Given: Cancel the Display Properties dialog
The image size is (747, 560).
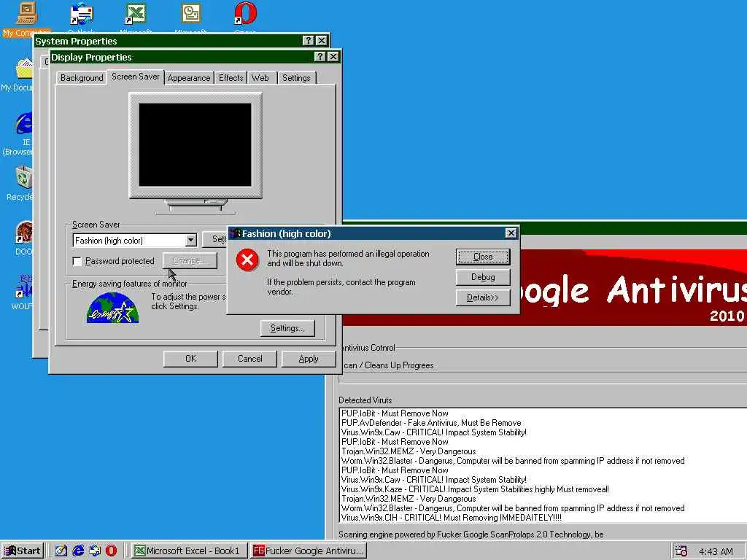Looking at the screenshot, I should (x=249, y=359).
